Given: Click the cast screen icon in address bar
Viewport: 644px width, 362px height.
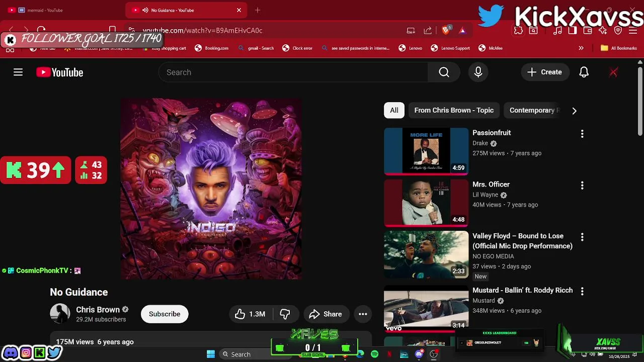Looking at the screenshot, I should [411, 30].
